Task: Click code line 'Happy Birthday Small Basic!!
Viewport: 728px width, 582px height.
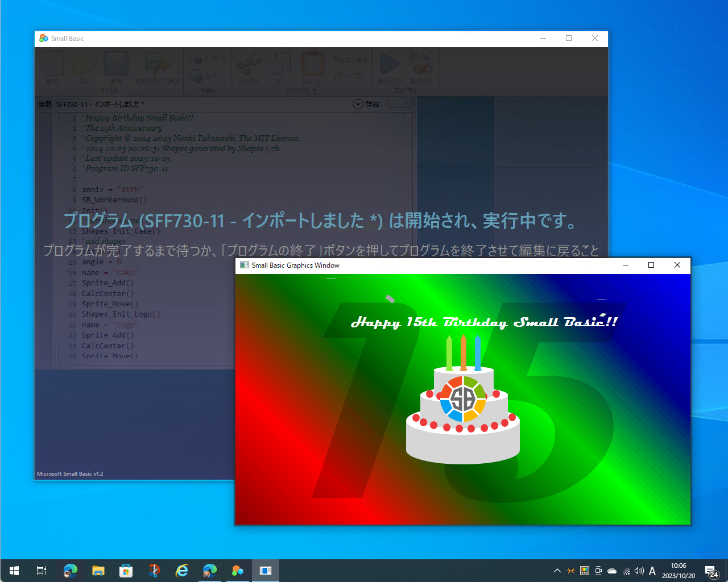Action: tap(138, 118)
